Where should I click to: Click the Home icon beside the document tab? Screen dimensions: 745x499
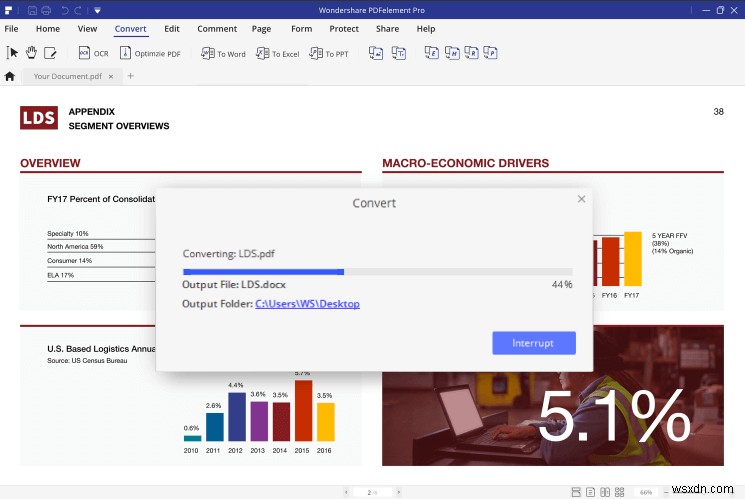pyautogui.click(x=10, y=76)
